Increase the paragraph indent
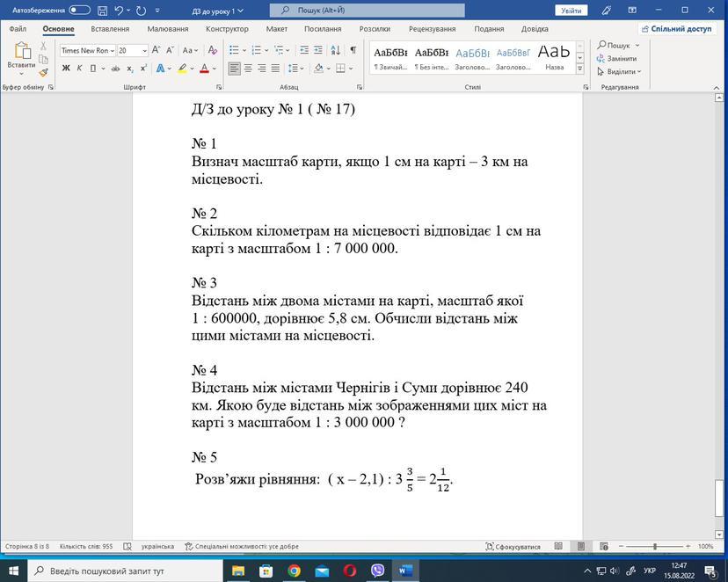 pos(318,49)
